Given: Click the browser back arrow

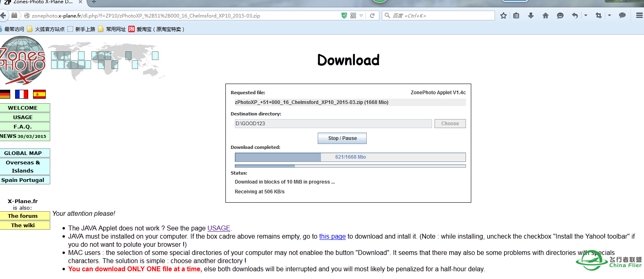Looking at the screenshot, I should point(3,15).
